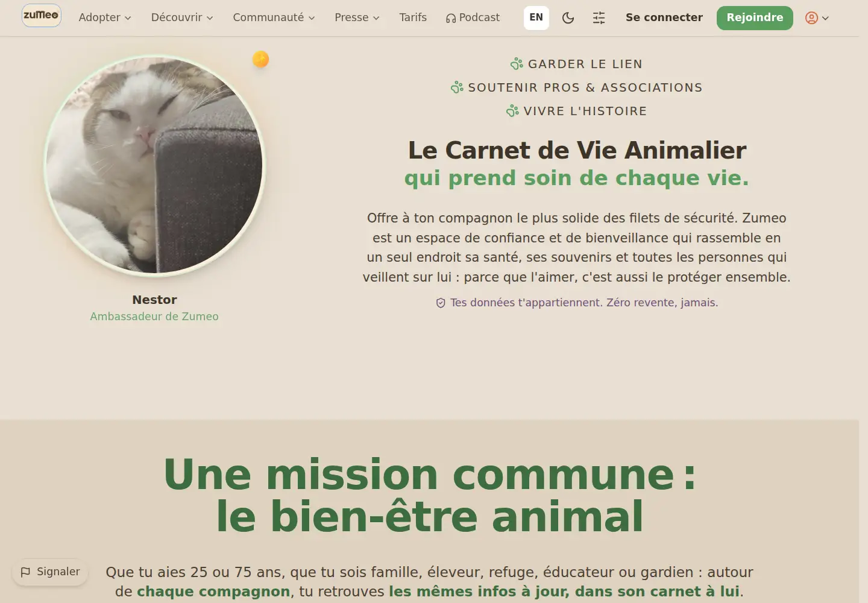Click the Signaler report button
This screenshot has width=868, height=603.
[50, 572]
